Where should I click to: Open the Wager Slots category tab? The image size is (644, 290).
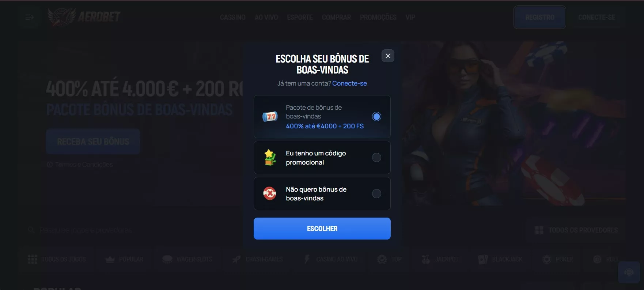(x=187, y=259)
